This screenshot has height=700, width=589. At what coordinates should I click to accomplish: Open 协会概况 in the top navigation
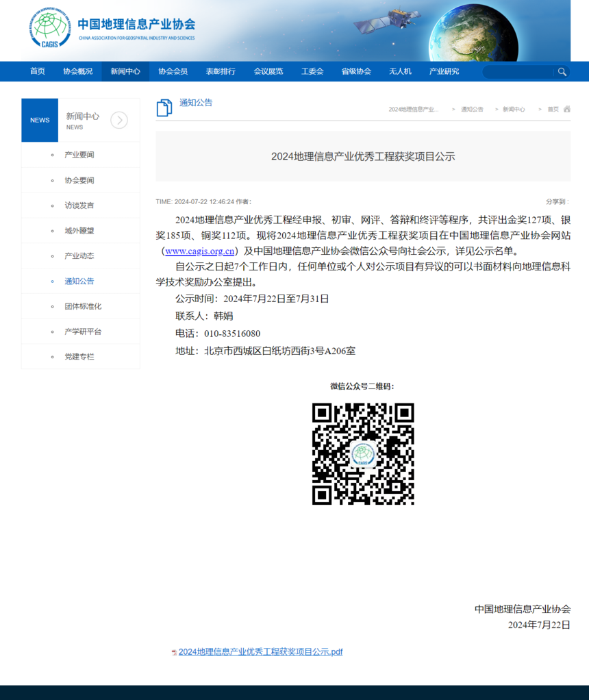(77, 71)
